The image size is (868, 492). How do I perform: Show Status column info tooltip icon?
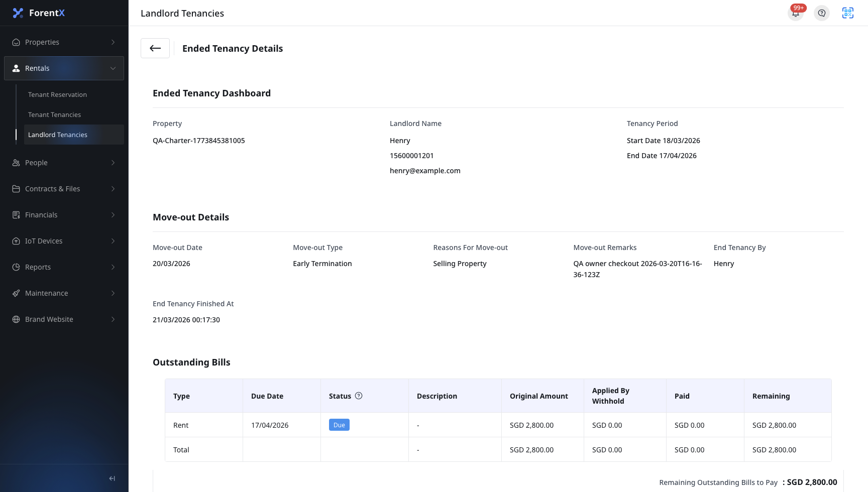pyautogui.click(x=359, y=396)
